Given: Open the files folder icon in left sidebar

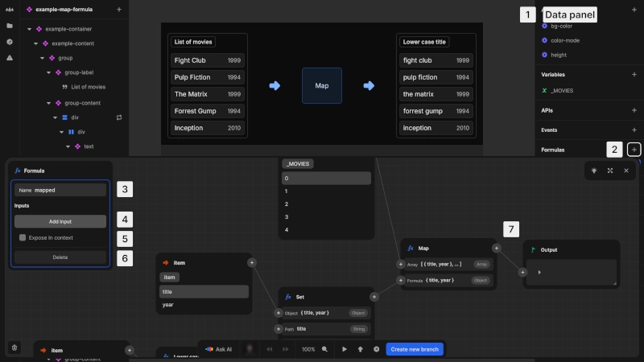Looking at the screenshot, I should point(10,26).
